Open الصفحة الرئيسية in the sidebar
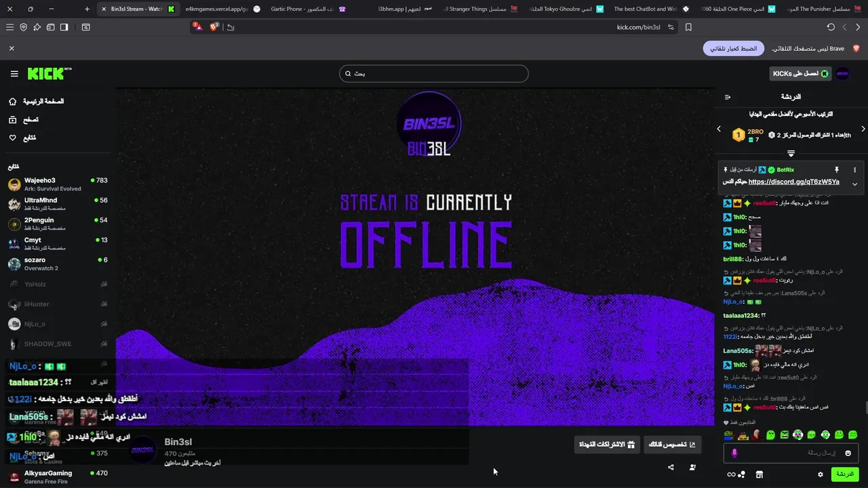Screen dimensions: 868x488 [36, 101]
